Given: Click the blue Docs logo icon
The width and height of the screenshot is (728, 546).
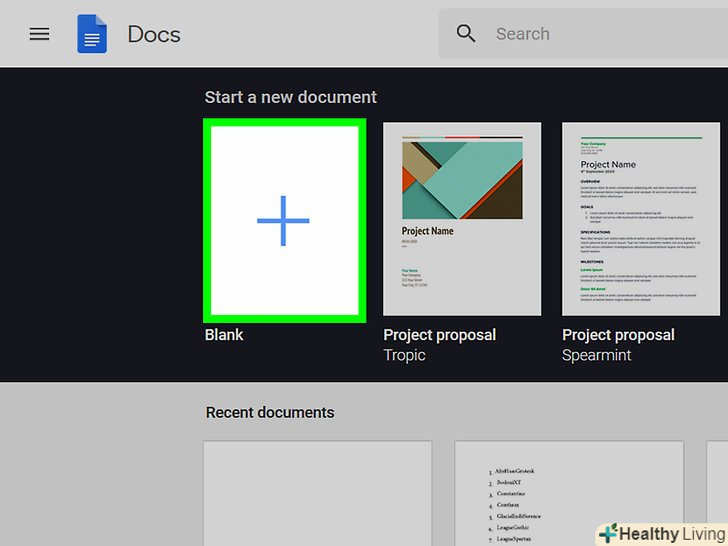Looking at the screenshot, I should tap(92, 34).
